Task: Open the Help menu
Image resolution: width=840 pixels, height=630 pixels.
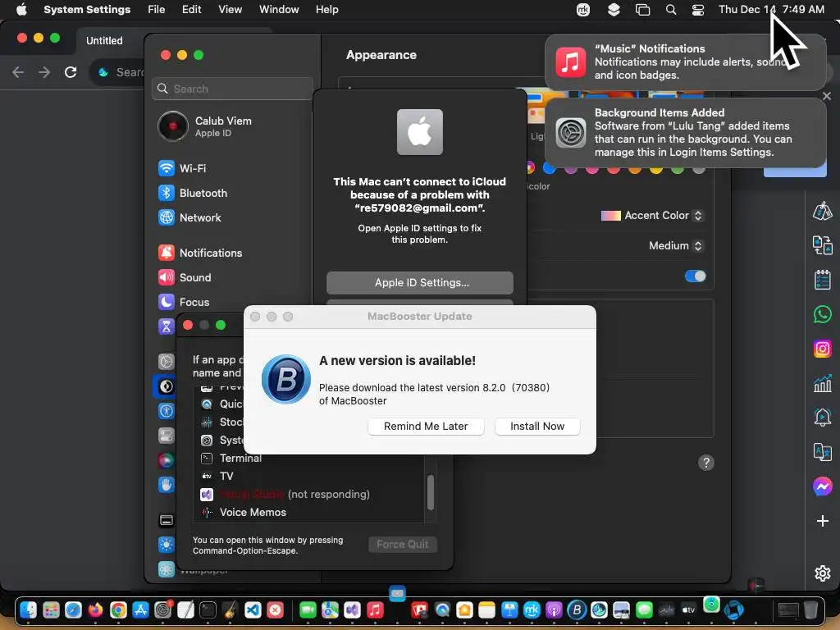Action: (x=326, y=10)
